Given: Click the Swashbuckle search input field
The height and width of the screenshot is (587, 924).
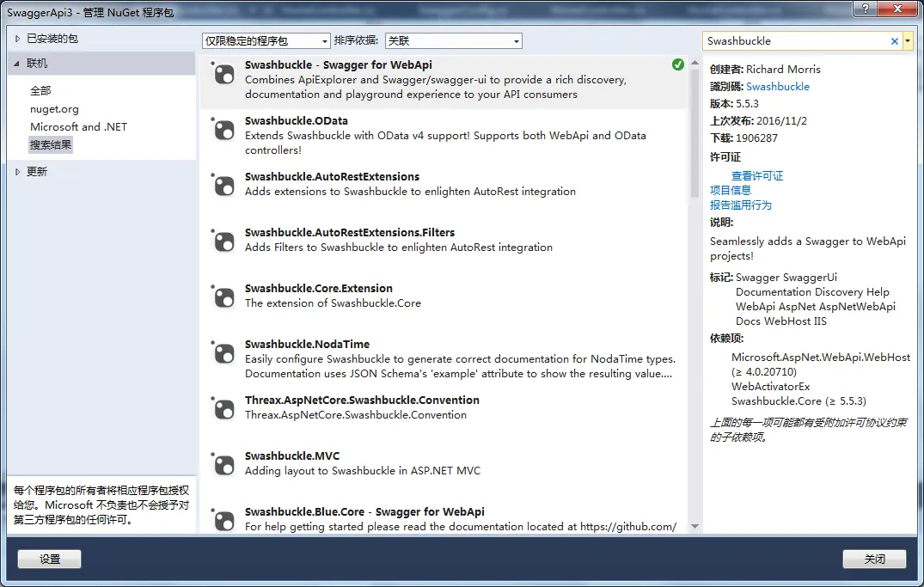Looking at the screenshot, I should click(x=796, y=41).
